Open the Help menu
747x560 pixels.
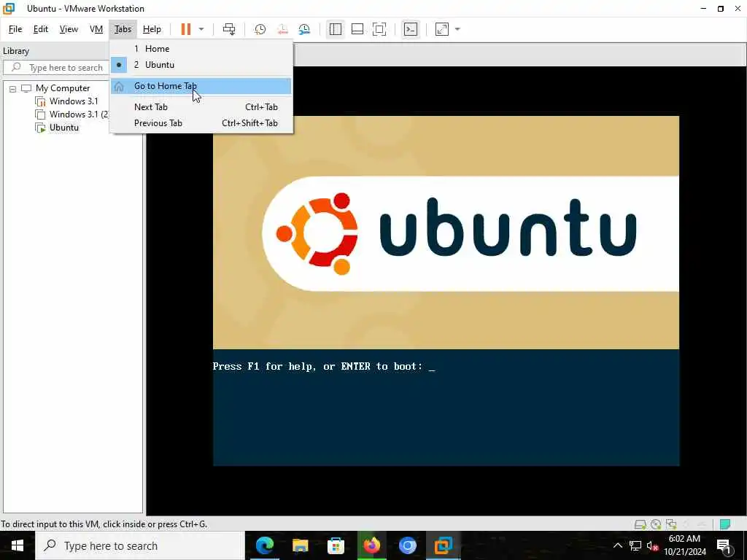tap(152, 29)
